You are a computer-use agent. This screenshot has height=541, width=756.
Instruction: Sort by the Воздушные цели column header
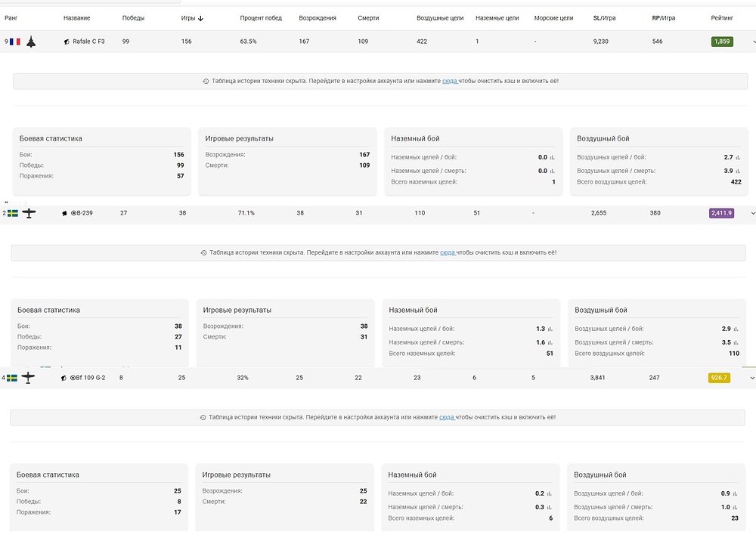click(x=440, y=18)
